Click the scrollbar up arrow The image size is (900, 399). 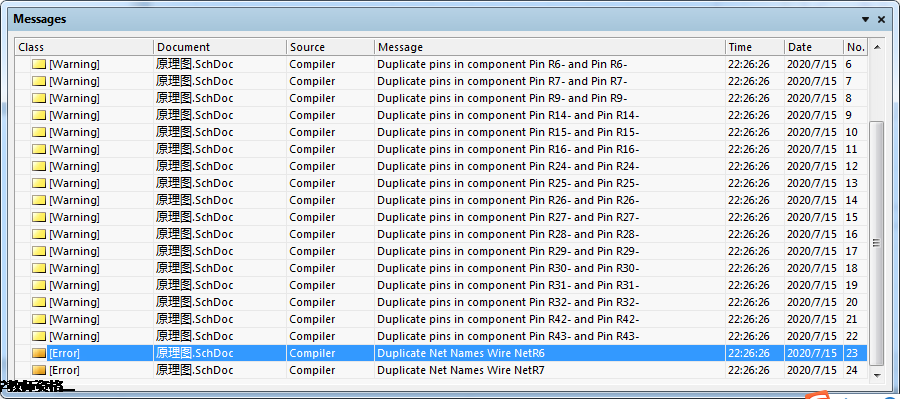point(876,47)
